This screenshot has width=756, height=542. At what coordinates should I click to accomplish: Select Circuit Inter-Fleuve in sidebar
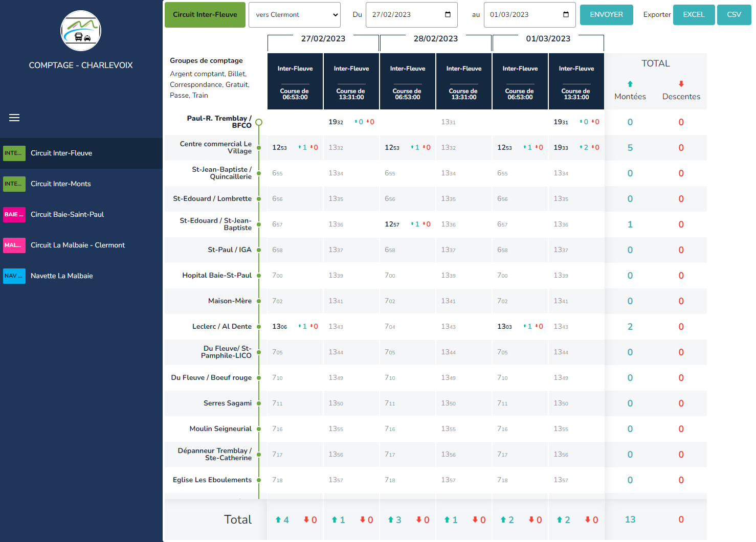[x=81, y=153]
